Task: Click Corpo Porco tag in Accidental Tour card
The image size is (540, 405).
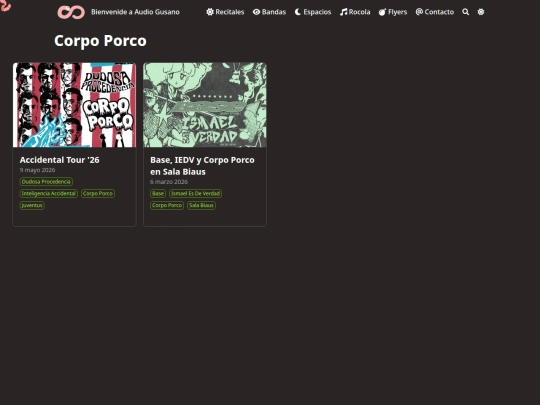Action: pyautogui.click(x=98, y=194)
